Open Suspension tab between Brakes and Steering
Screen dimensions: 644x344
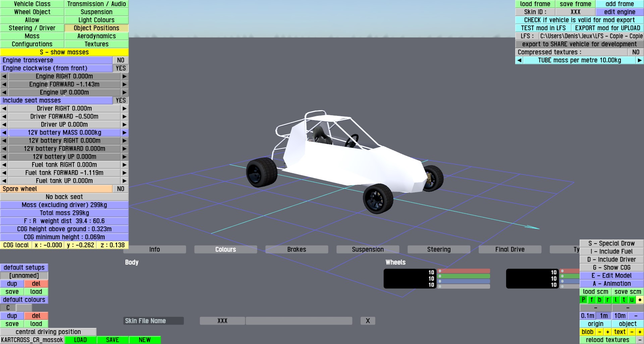[368, 250]
